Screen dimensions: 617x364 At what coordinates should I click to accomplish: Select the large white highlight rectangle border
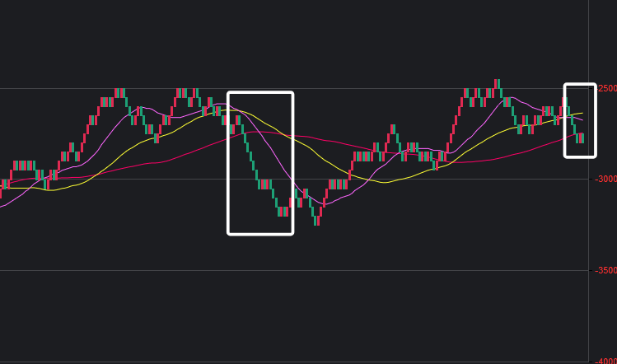coord(228,165)
